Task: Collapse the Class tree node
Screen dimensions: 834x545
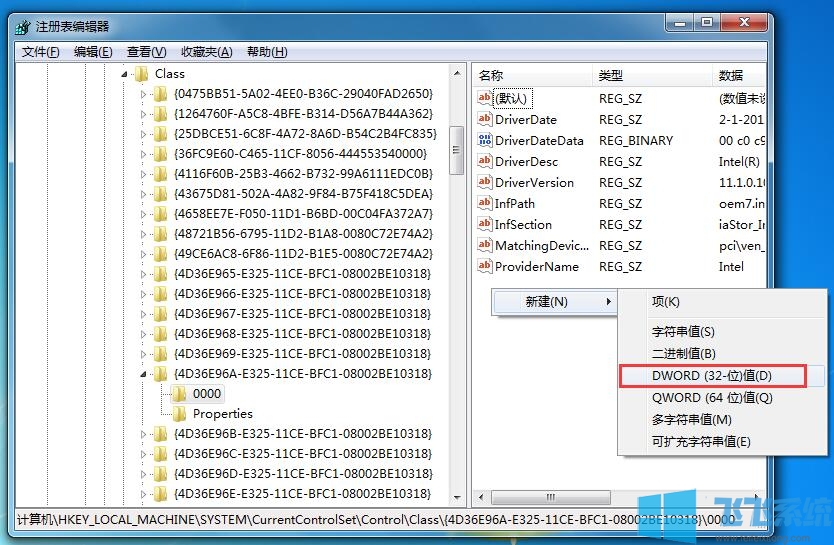Action: pyautogui.click(x=125, y=74)
